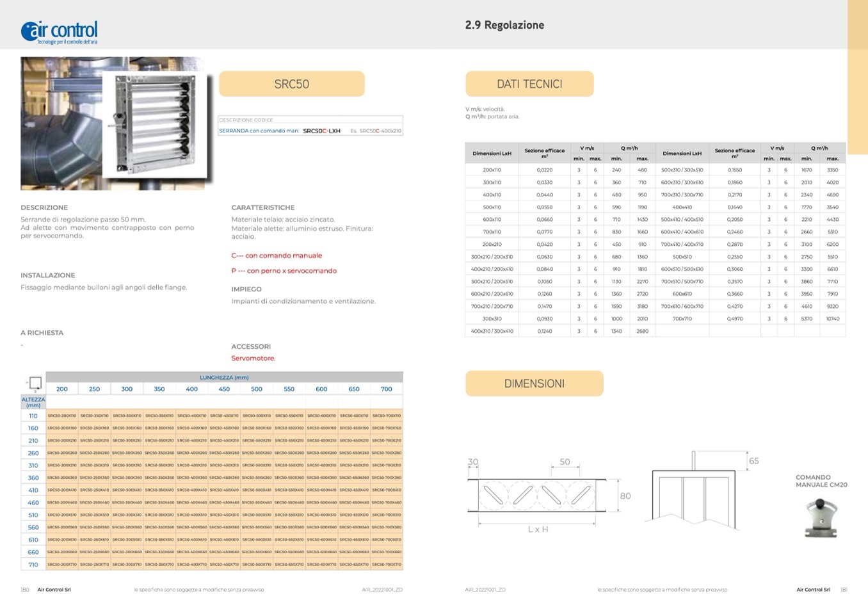Click the ALTEZZA (mm) row header

[x=33, y=402]
